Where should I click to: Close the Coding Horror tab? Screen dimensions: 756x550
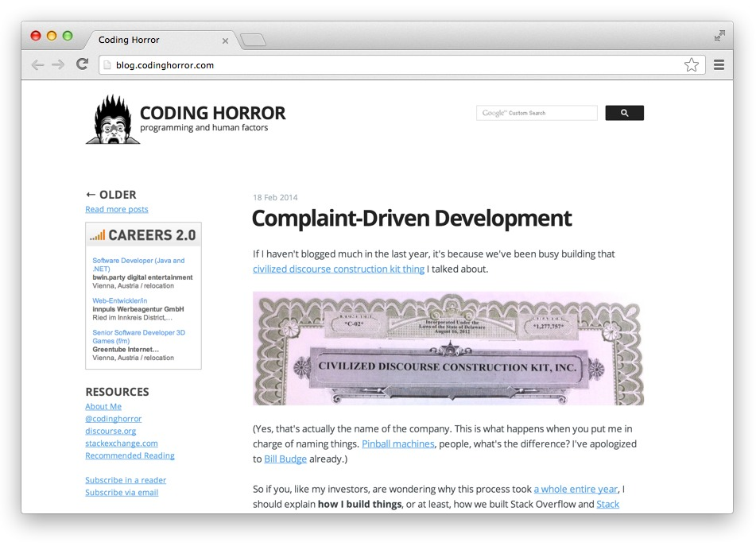225,41
